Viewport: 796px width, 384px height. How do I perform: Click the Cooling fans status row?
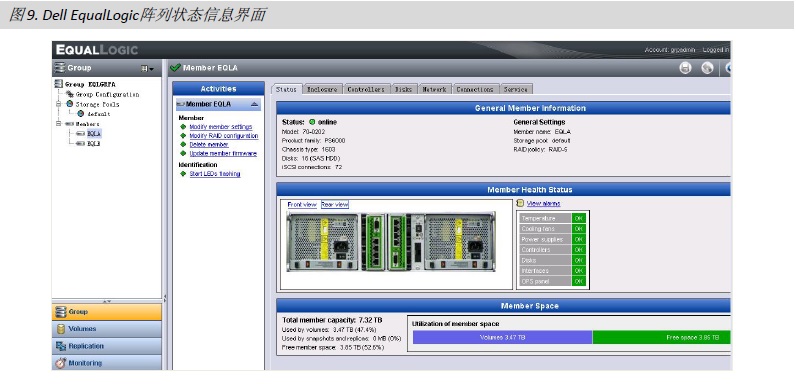[552, 229]
